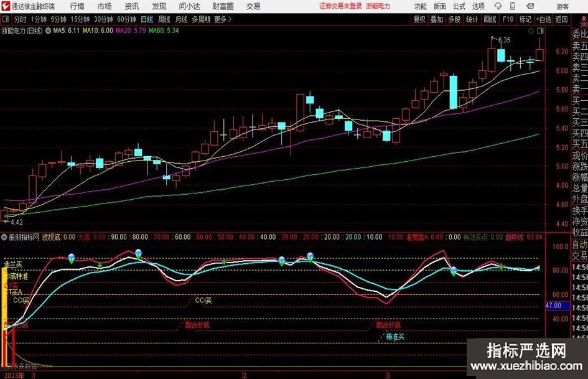
Task: Switch to 1分钟 period tab
Action: 39,19
